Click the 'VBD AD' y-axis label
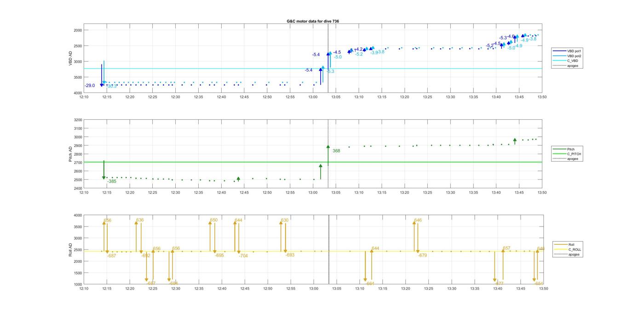The width and height of the screenshot is (644, 319). point(70,58)
